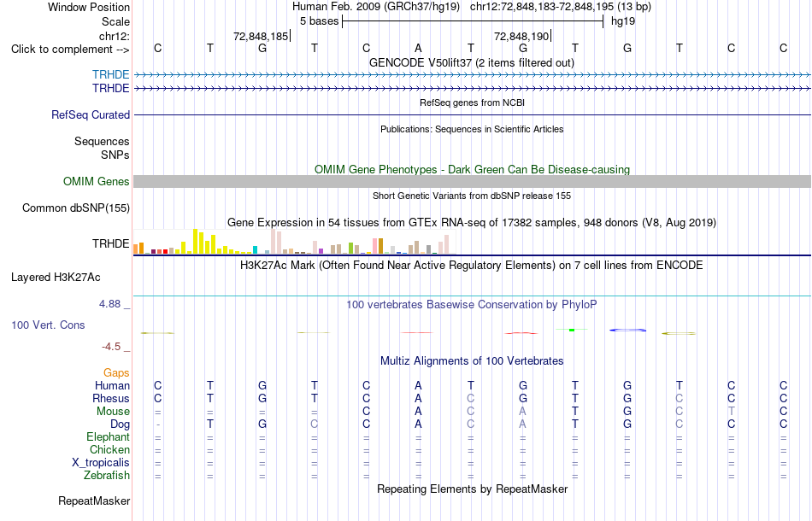Image resolution: width=812 pixels, height=521 pixels.
Task: Open the RefSeq Curated track label
Action: (91, 114)
